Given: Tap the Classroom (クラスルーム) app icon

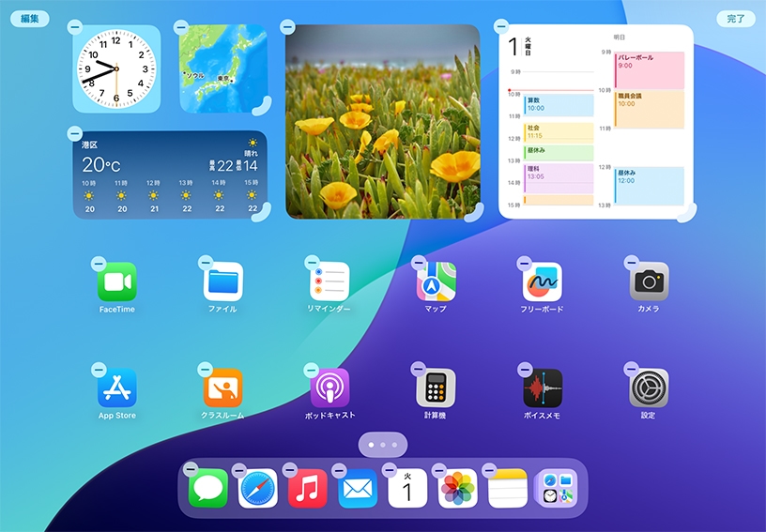Looking at the screenshot, I should click(x=223, y=388).
